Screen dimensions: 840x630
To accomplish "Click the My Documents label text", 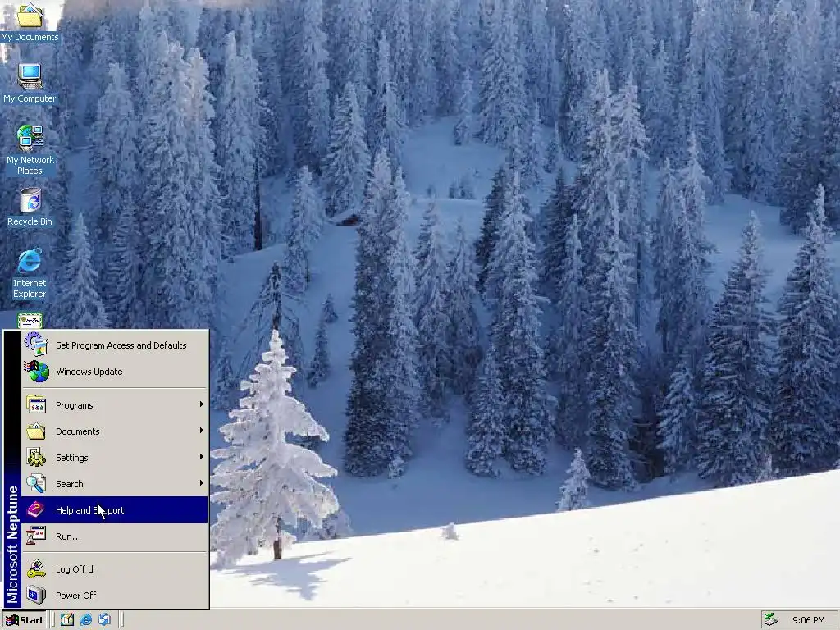I will tap(30, 37).
